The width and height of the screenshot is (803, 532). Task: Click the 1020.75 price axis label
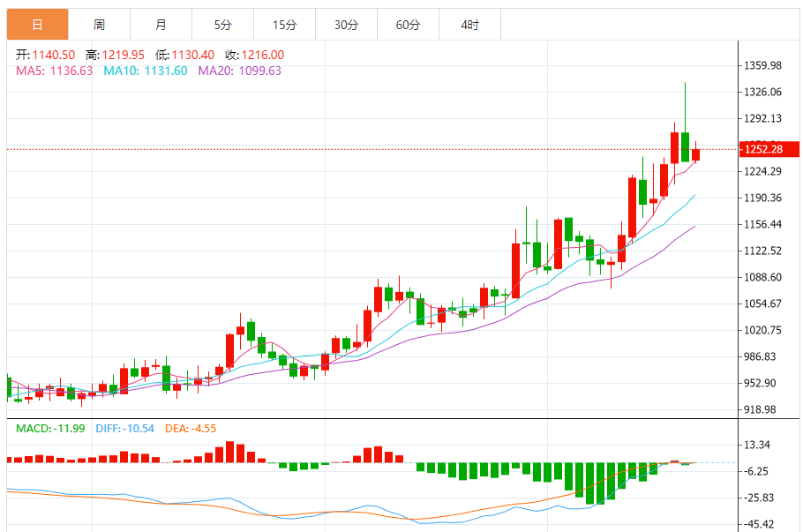pyautogui.click(x=762, y=330)
